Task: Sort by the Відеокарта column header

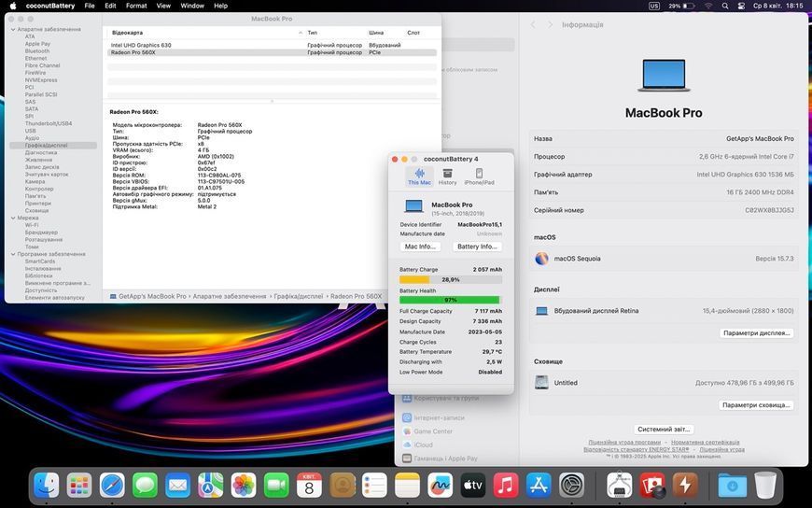Action: pyautogui.click(x=206, y=33)
